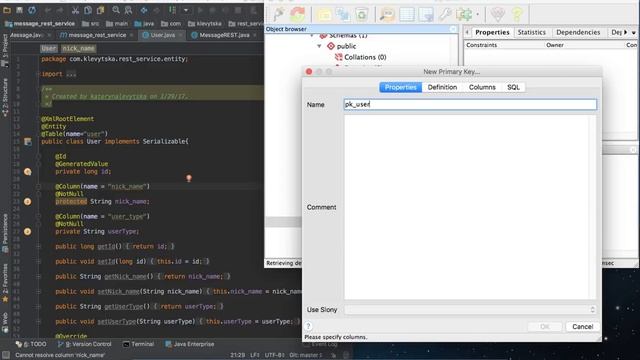This screenshot has height=360, width=640.
Task: Click the Name field containing pk_user
Action: click(x=470, y=104)
